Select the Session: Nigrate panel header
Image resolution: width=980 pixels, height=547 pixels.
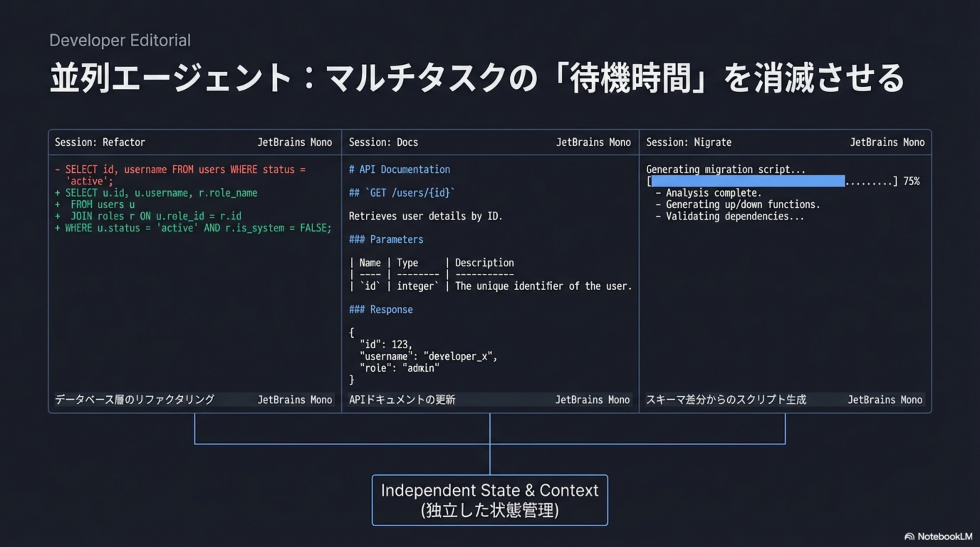[x=689, y=142]
